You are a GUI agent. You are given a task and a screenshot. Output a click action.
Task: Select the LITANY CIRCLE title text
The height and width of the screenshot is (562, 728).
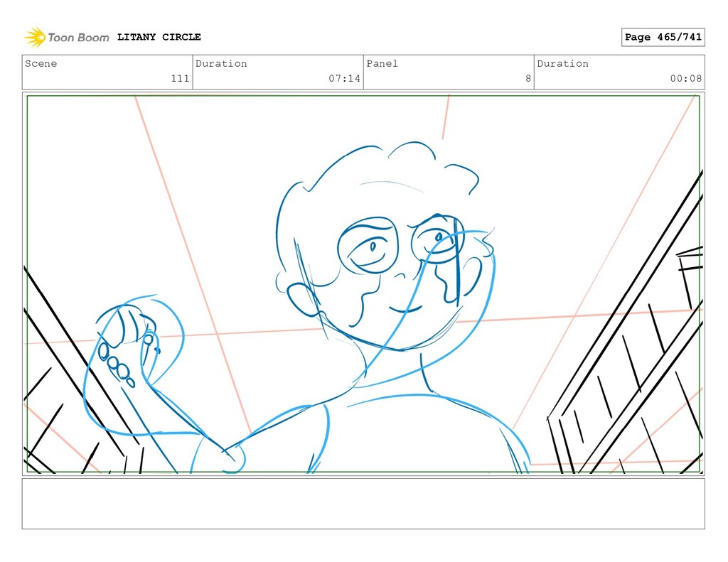pos(159,37)
